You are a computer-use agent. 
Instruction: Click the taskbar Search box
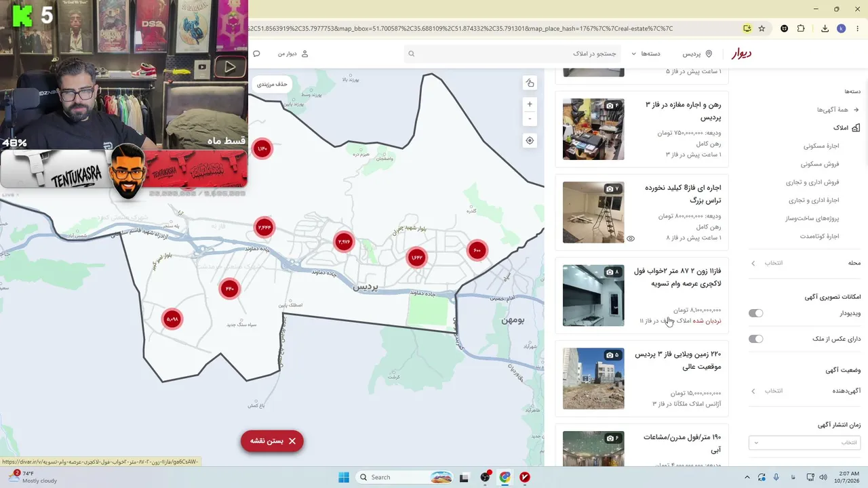(405, 477)
